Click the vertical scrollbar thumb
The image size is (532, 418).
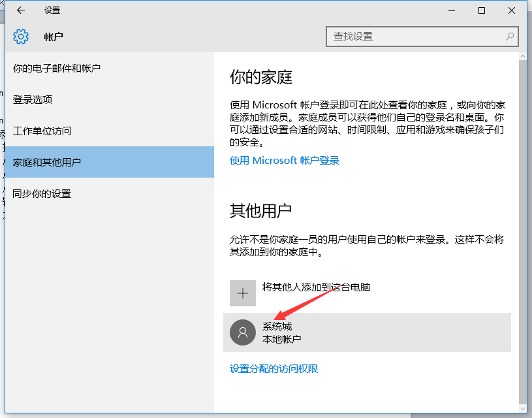point(522,232)
